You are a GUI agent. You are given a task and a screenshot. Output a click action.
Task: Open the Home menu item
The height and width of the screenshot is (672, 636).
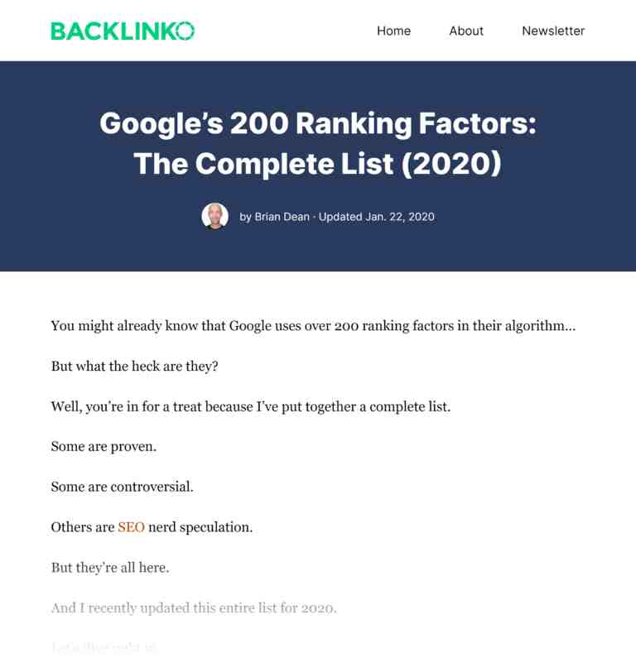(393, 31)
